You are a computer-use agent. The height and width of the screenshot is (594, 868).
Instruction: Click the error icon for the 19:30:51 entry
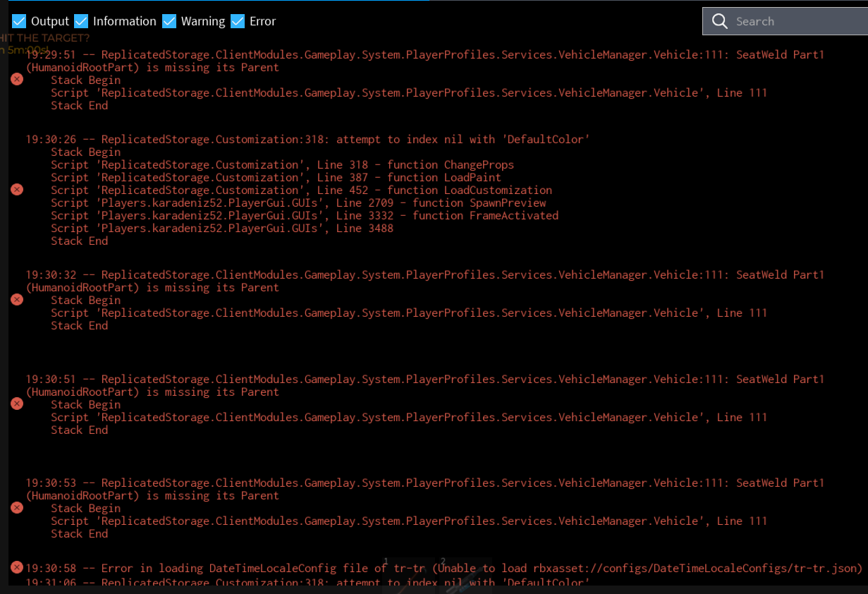(17, 404)
